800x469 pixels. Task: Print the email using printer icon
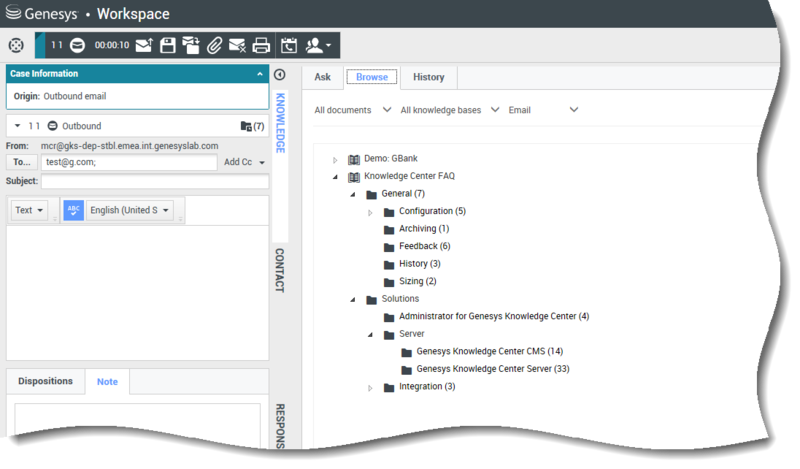tap(261, 45)
